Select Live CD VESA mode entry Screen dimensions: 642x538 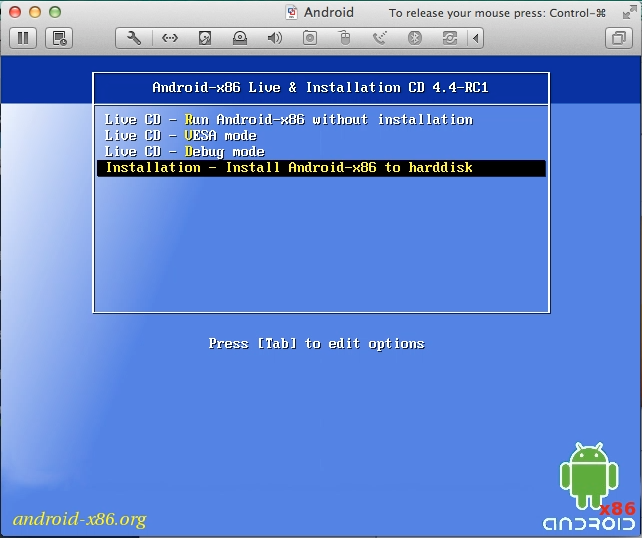(x=181, y=136)
